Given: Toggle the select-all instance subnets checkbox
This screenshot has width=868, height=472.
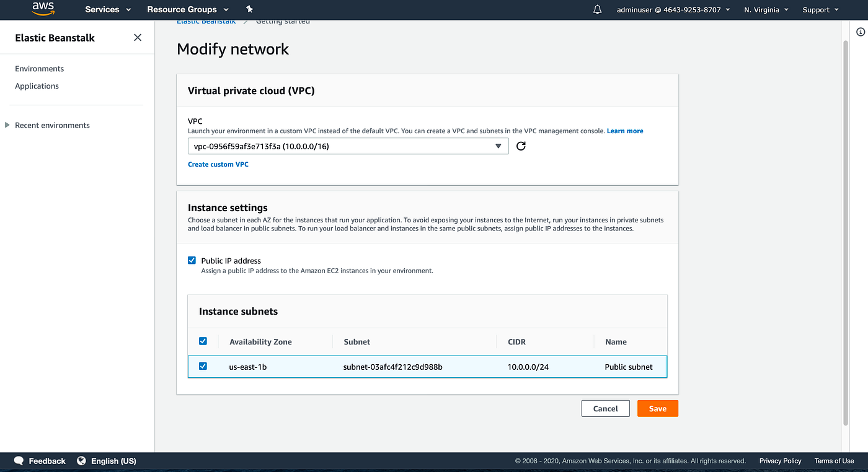Looking at the screenshot, I should 203,341.
